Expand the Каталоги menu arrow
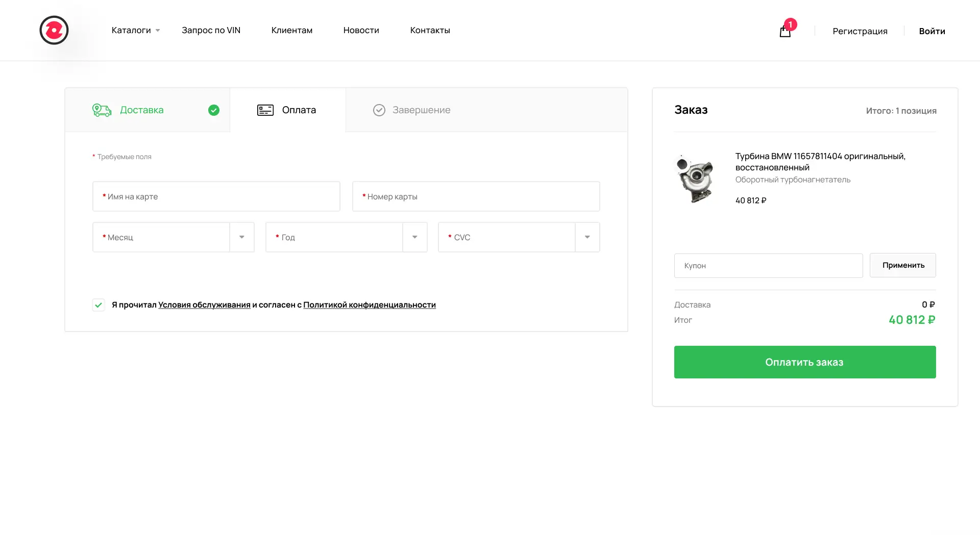 click(x=158, y=31)
